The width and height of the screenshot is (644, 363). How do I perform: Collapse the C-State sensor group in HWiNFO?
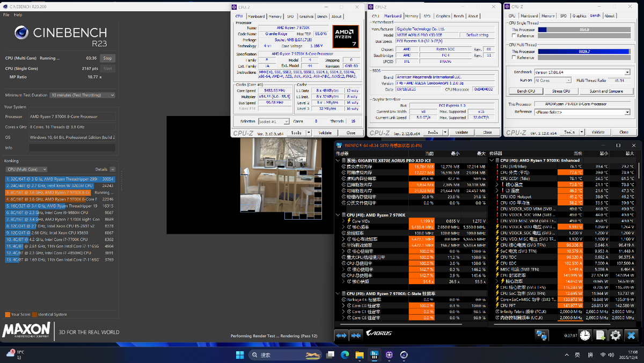coord(339,293)
